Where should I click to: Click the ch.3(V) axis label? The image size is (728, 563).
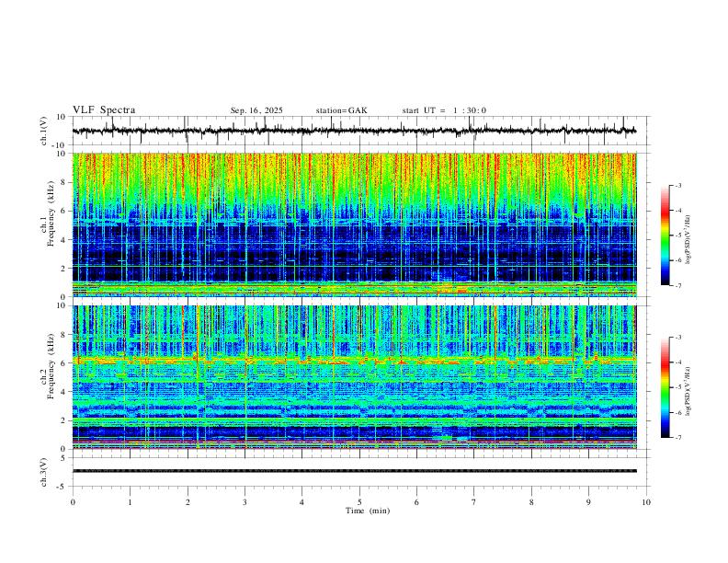click(x=44, y=472)
